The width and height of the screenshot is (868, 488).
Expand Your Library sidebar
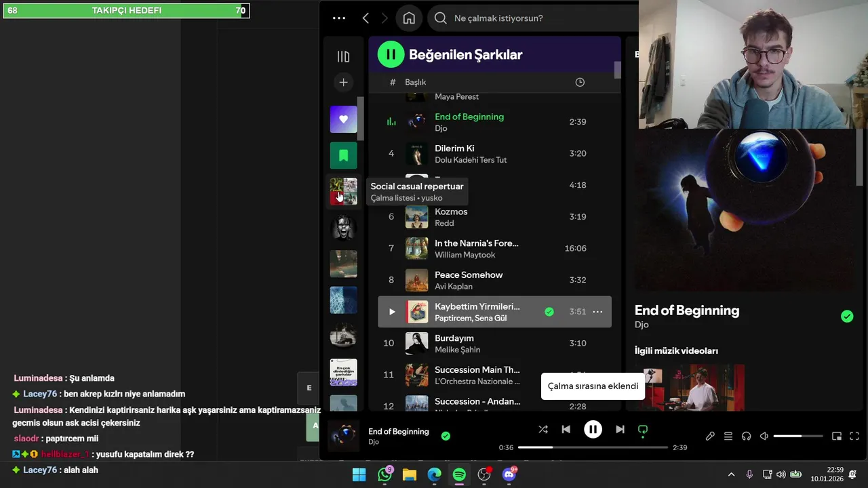(x=344, y=57)
